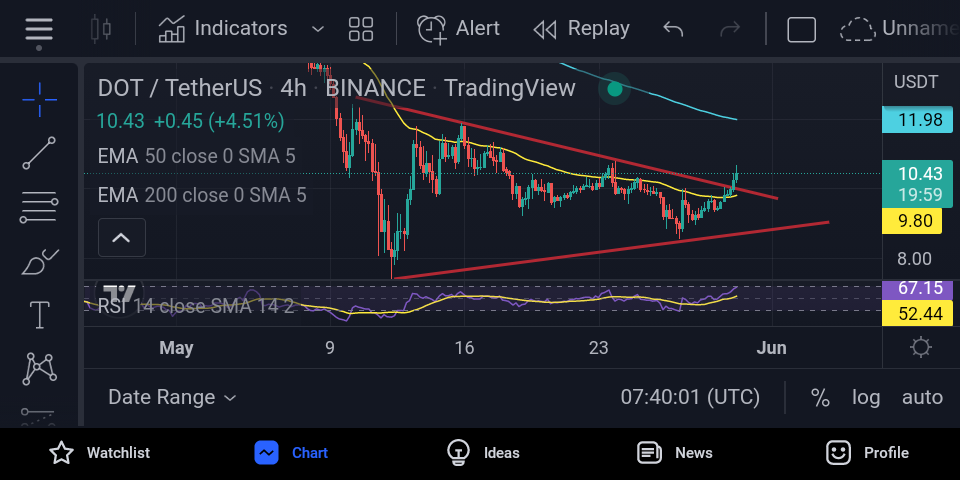Select the brush drawing tool
The image size is (960, 480).
pos(39,263)
